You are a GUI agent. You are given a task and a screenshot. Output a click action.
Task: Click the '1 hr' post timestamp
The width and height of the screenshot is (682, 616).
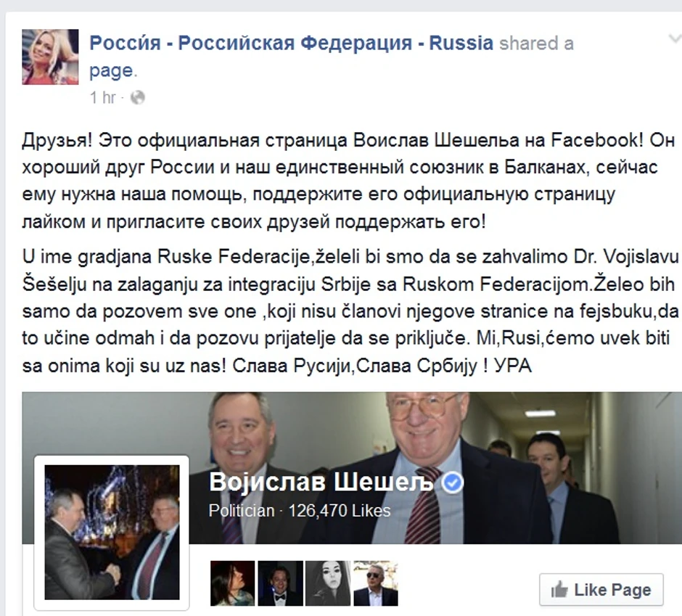102,97
